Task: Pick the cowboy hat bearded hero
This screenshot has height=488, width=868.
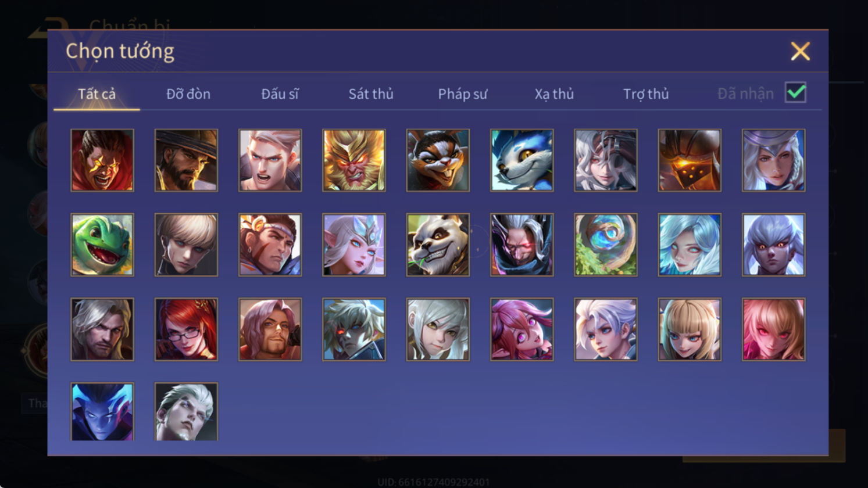Action: [x=186, y=160]
